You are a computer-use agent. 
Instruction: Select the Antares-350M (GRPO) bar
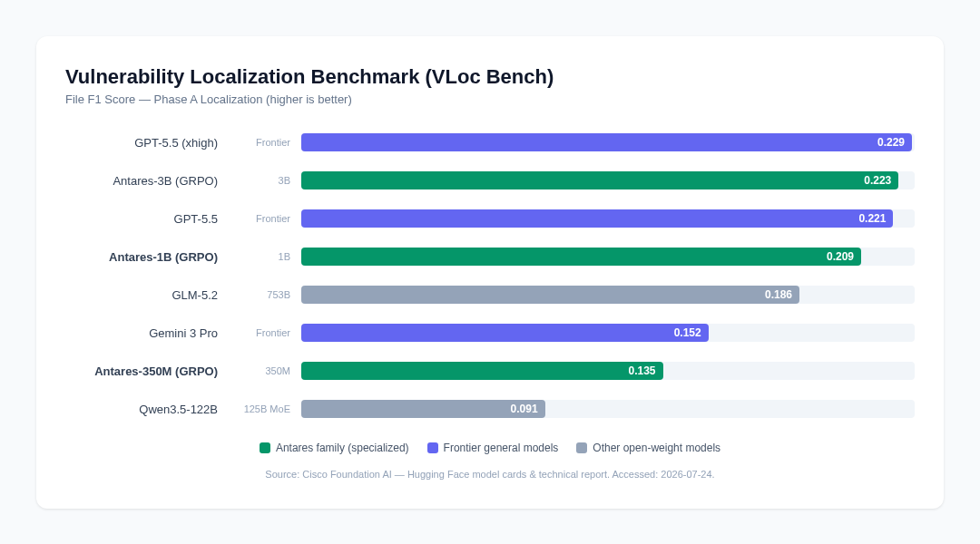[482, 371]
